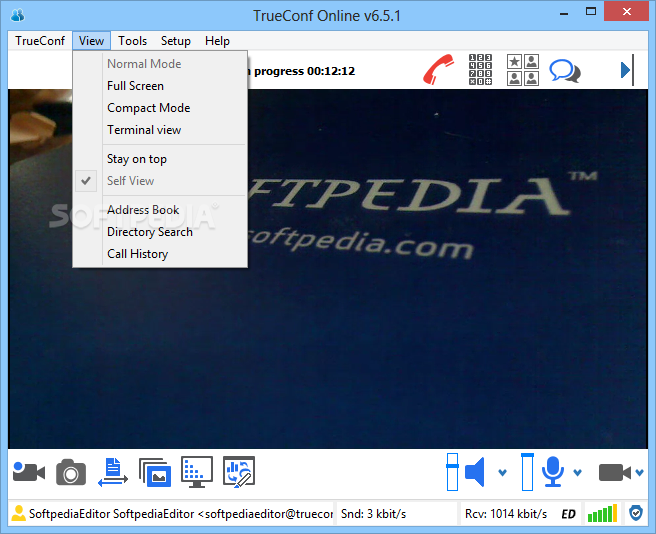Click the ED indicator in status bar
This screenshot has width=656, height=534.
click(x=569, y=514)
